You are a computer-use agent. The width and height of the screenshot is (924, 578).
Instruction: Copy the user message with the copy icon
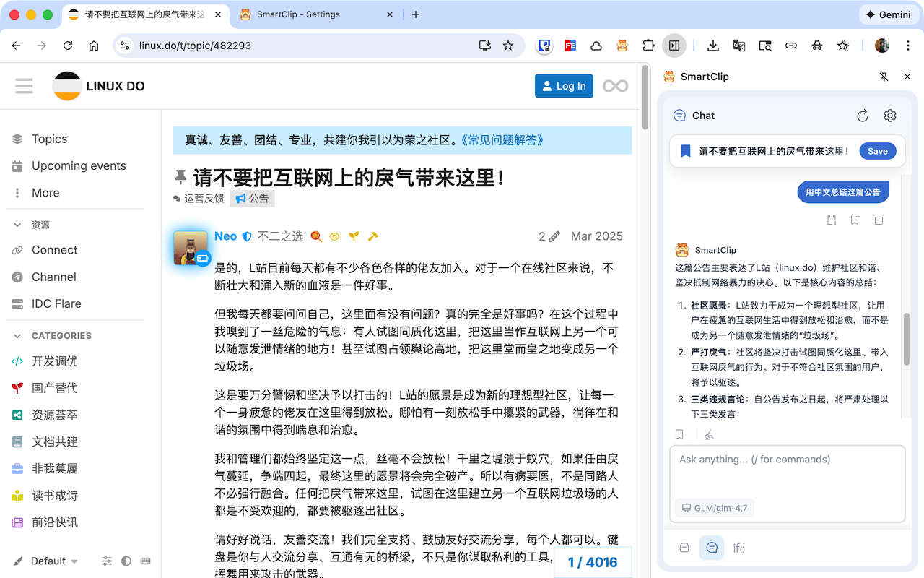(x=878, y=220)
